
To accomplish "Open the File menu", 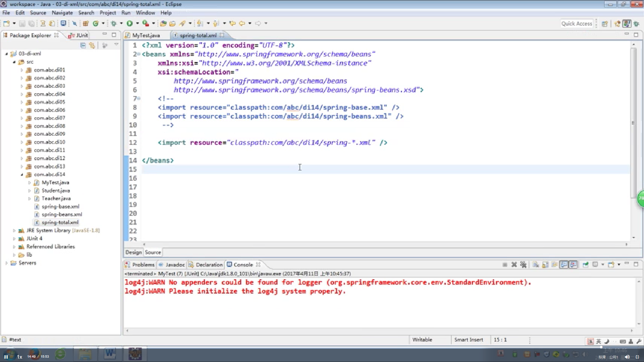I will tap(6, 13).
